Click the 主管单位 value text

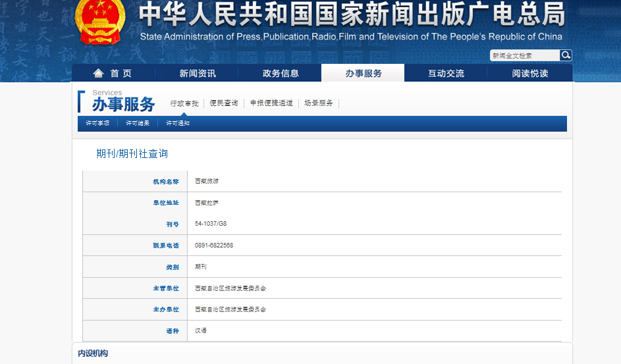(x=230, y=288)
